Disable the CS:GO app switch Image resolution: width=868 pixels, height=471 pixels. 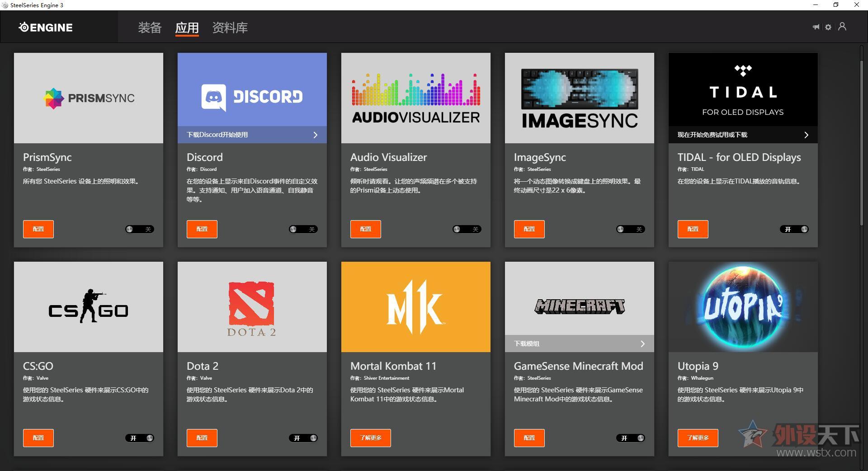140,438
